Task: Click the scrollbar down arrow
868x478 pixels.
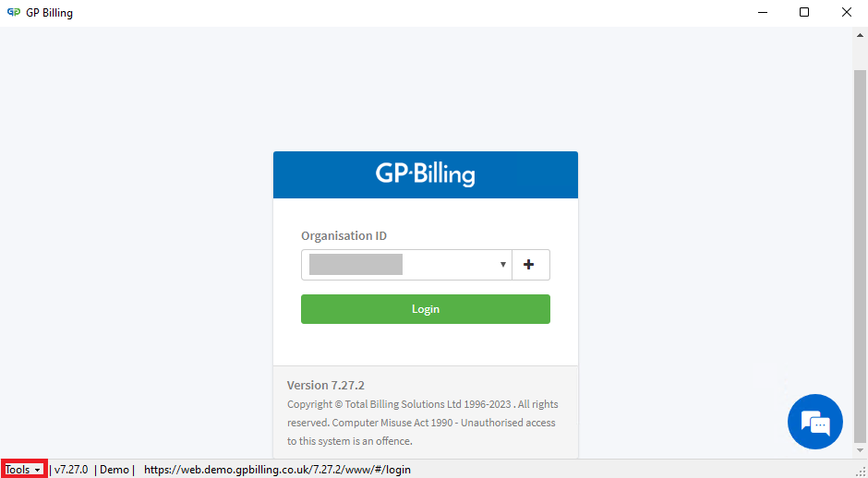Action: click(860, 451)
